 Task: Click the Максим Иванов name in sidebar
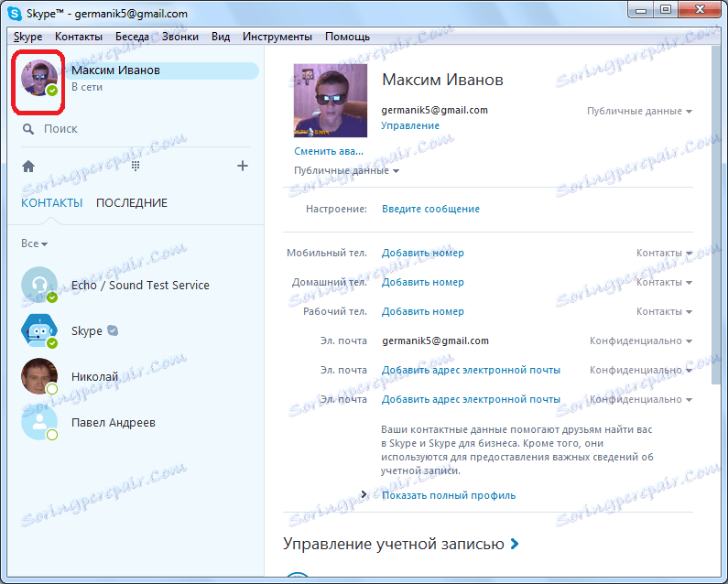[x=115, y=70]
